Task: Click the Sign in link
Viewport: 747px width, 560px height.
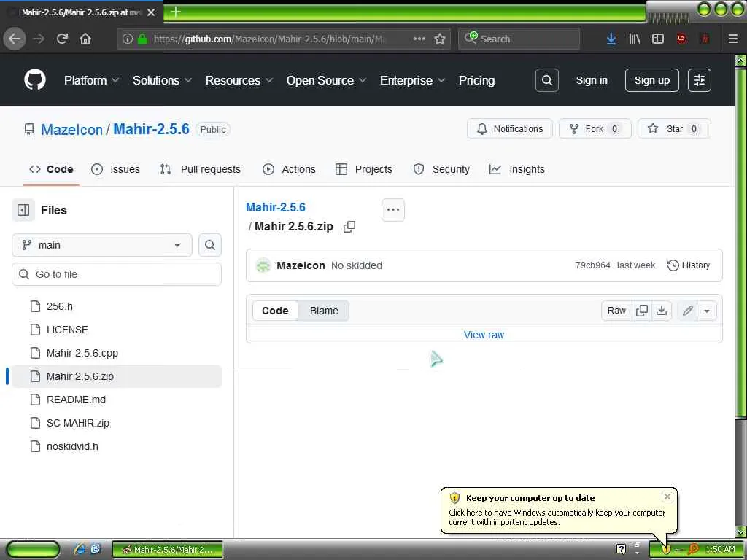Action: point(591,80)
